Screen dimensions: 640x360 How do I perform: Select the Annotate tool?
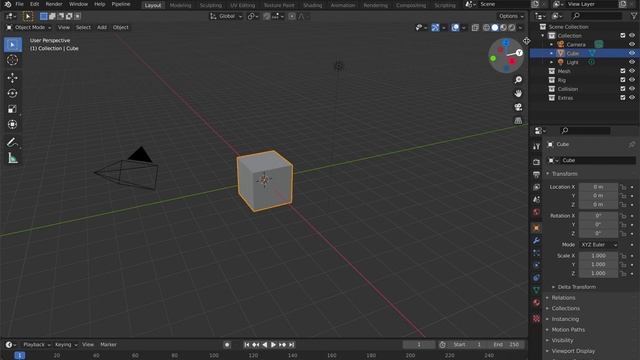point(12,142)
